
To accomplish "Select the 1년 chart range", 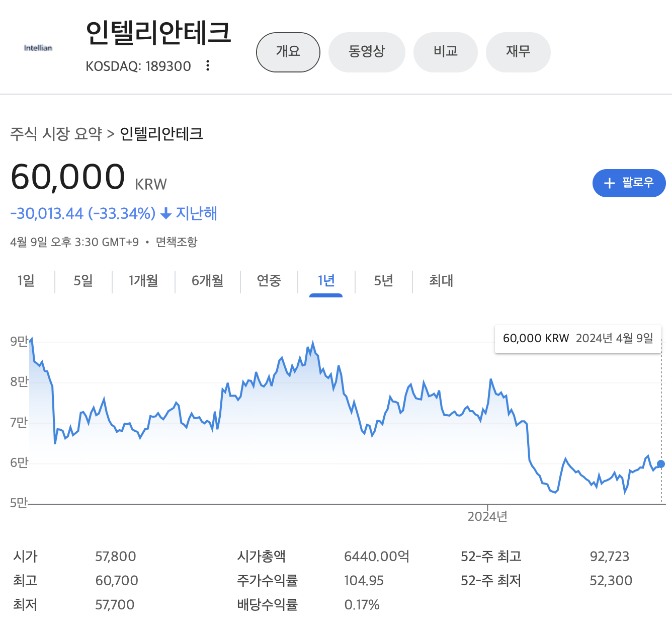I will click(326, 281).
